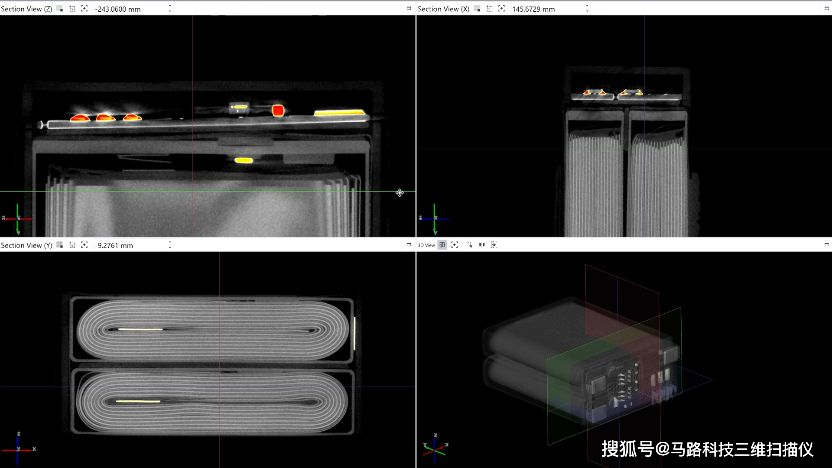Step the Section View (X) position spinner

pyautogui.click(x=587, y=9)
